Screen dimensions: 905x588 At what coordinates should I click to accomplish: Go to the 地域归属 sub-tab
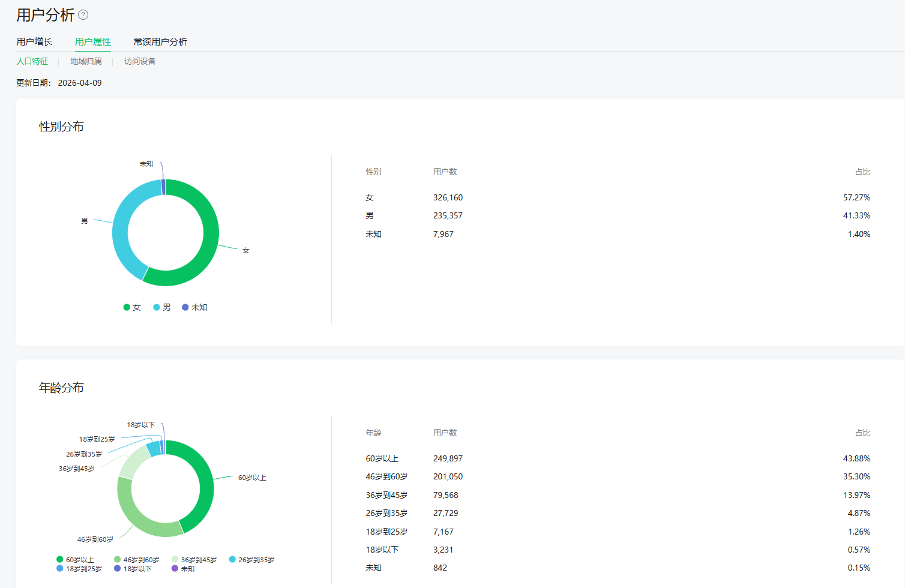86,61
